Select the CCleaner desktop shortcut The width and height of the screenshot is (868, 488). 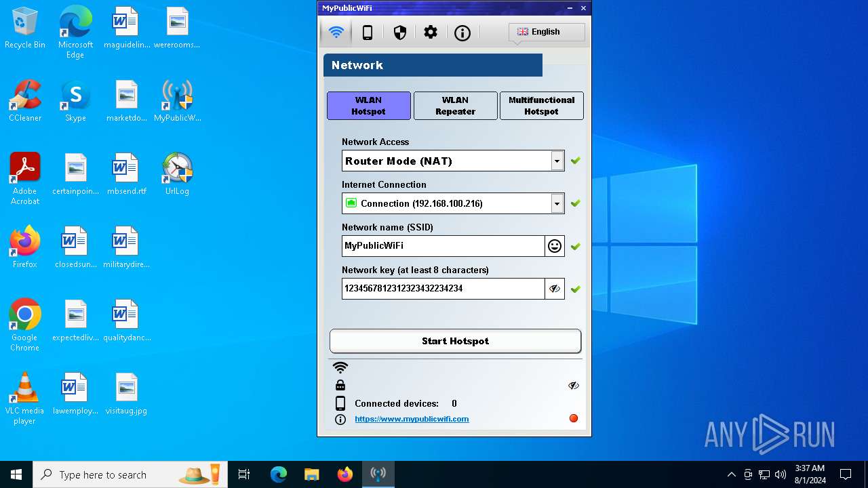(x=25, y=102)
